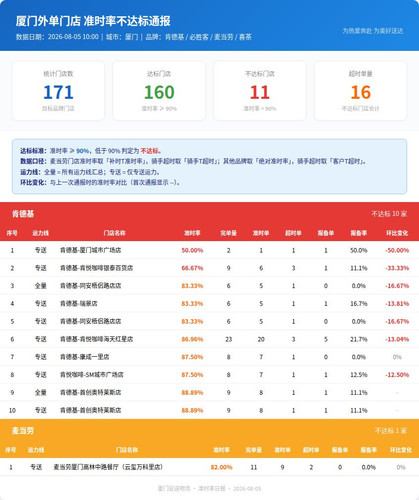Click the 171 total store count
This screenshot has width=419, height=500.
(58, 92)
